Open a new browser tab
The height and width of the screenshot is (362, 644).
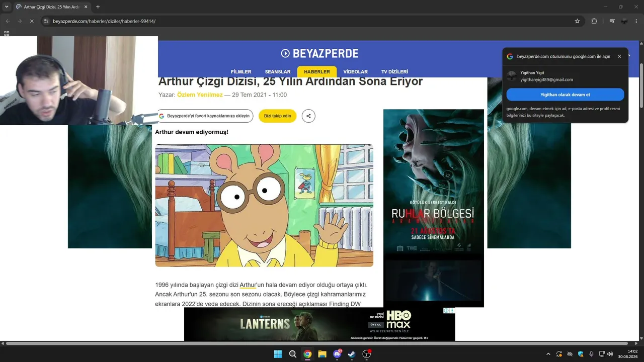coord(98,7)
